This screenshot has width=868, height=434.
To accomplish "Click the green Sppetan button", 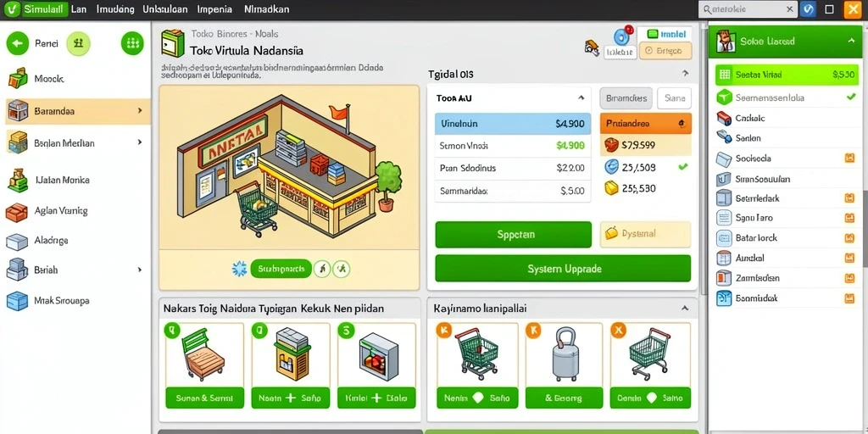I will click(x=513, y=234).
